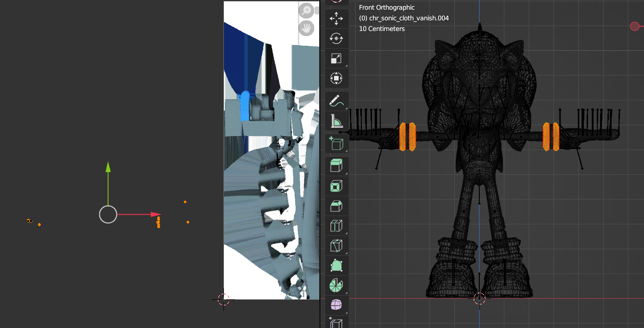Activate the Loop Cut tool

[x=336, y=225]
